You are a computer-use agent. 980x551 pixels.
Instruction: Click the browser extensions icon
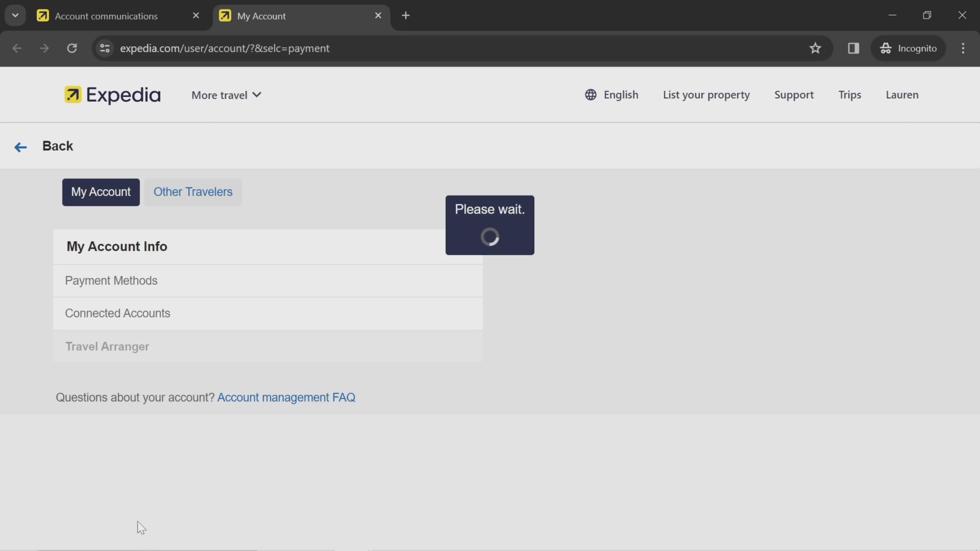[853, 48]
